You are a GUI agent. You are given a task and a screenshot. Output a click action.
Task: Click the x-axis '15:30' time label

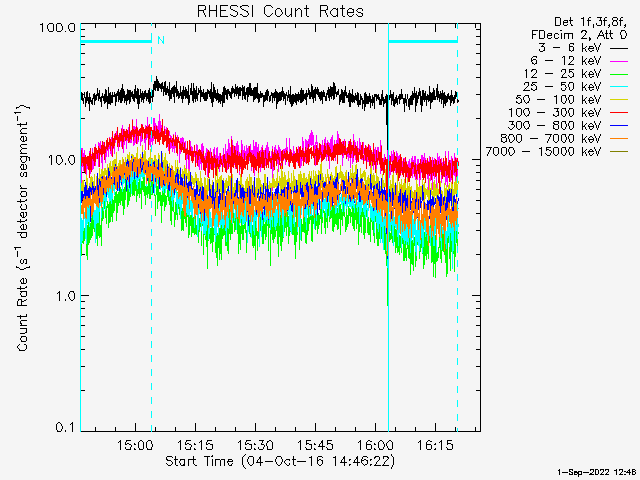point(256,445)
